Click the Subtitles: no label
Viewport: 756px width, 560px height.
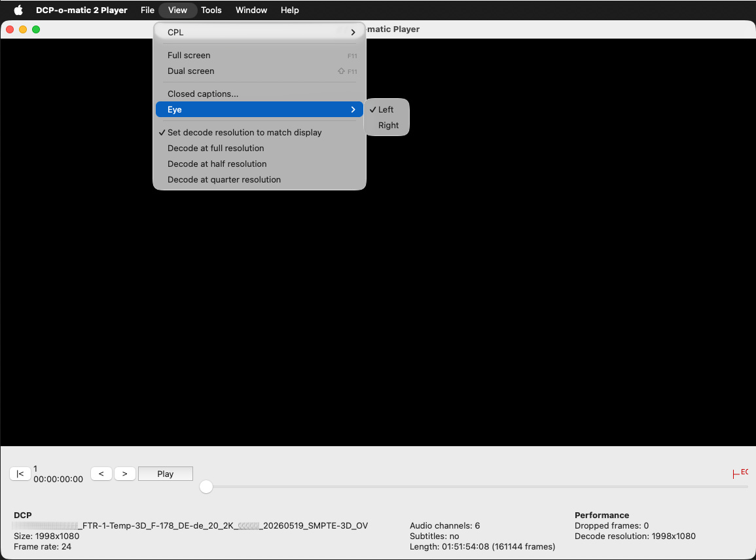tap(435, 536)
